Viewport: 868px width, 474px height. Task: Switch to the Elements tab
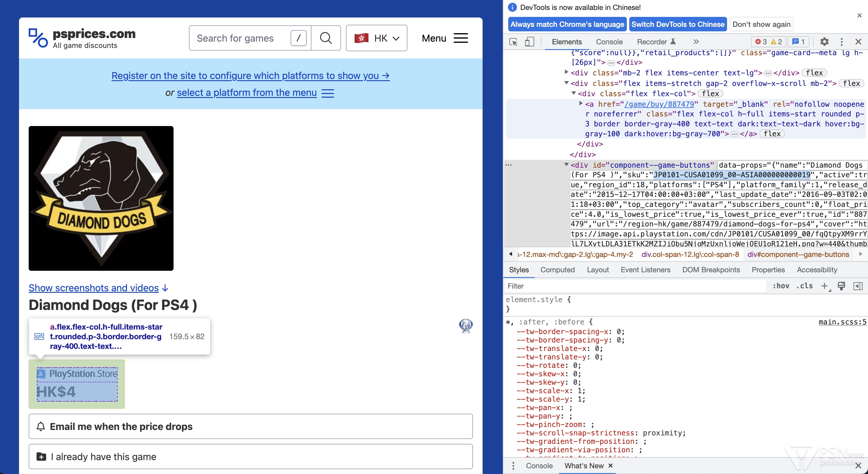click(567, 42)
